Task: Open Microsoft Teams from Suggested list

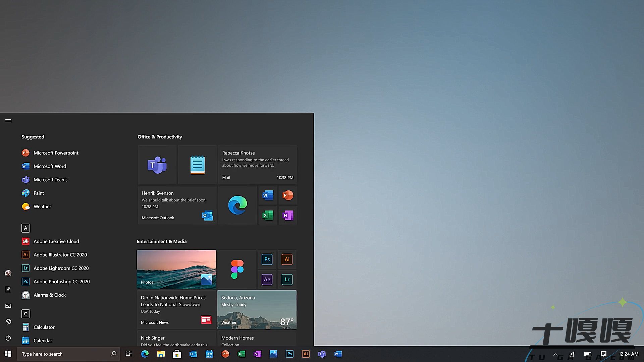Action: [x=45, y=180]
